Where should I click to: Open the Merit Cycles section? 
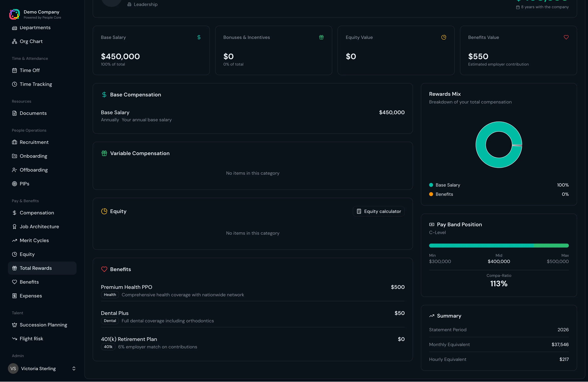tap(34, 240)
